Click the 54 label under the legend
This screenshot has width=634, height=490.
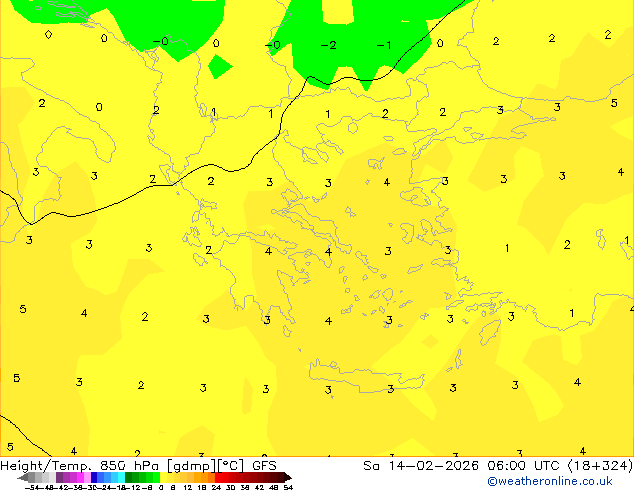click(288, 487)
